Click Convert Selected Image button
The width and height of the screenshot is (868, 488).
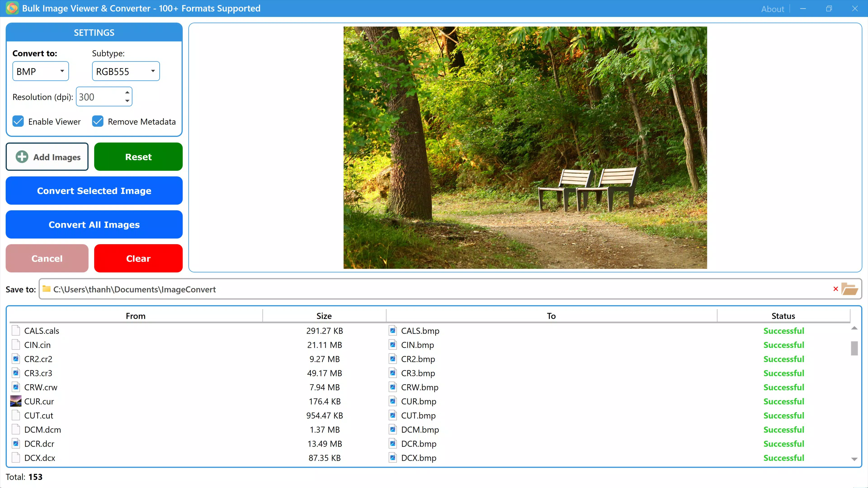94,191
